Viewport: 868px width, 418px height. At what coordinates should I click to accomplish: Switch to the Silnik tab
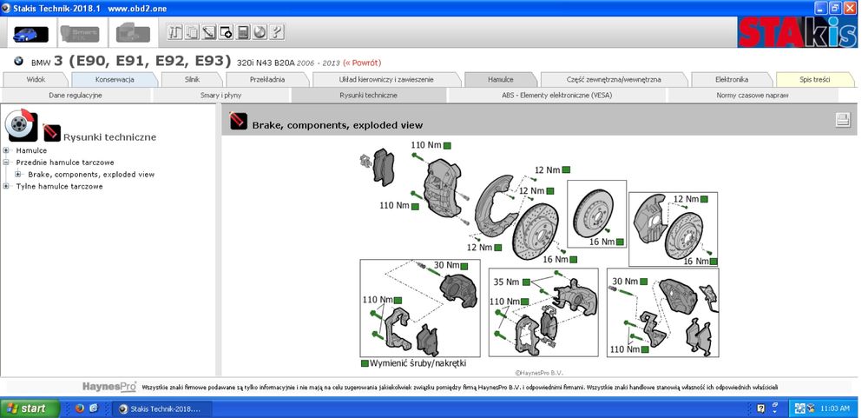192,79
